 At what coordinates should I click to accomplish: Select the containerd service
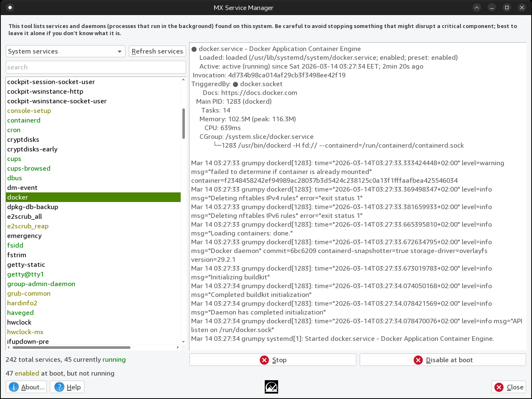(x=24, y=120)
